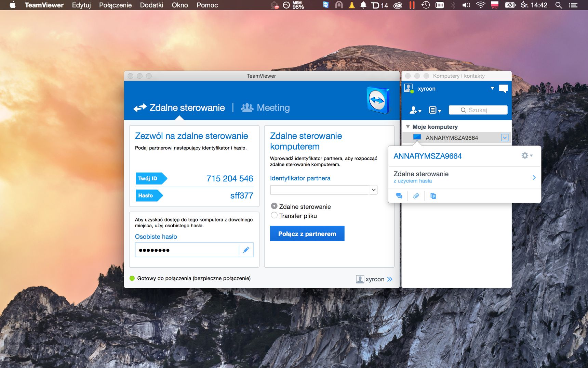This screenshot has height=368, width=588.
Task: Open Spotlight search in menu bar
Action: (559, 5)
